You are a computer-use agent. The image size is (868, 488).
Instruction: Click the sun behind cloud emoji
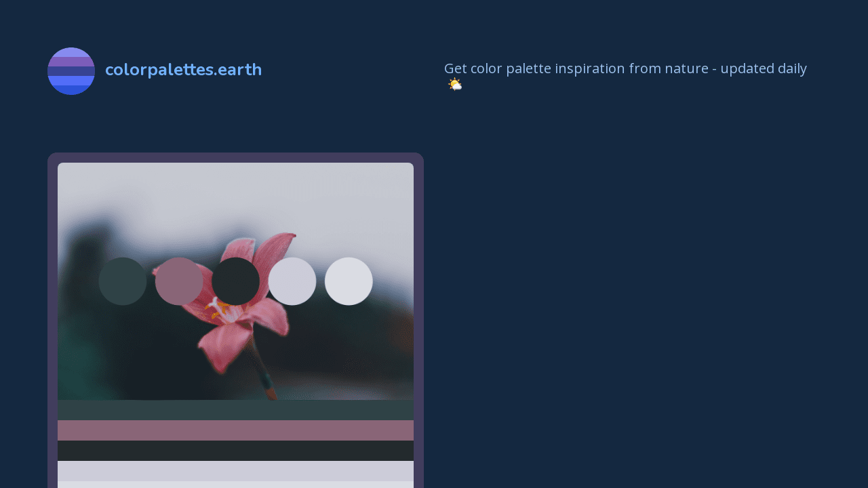pos(455,84)
